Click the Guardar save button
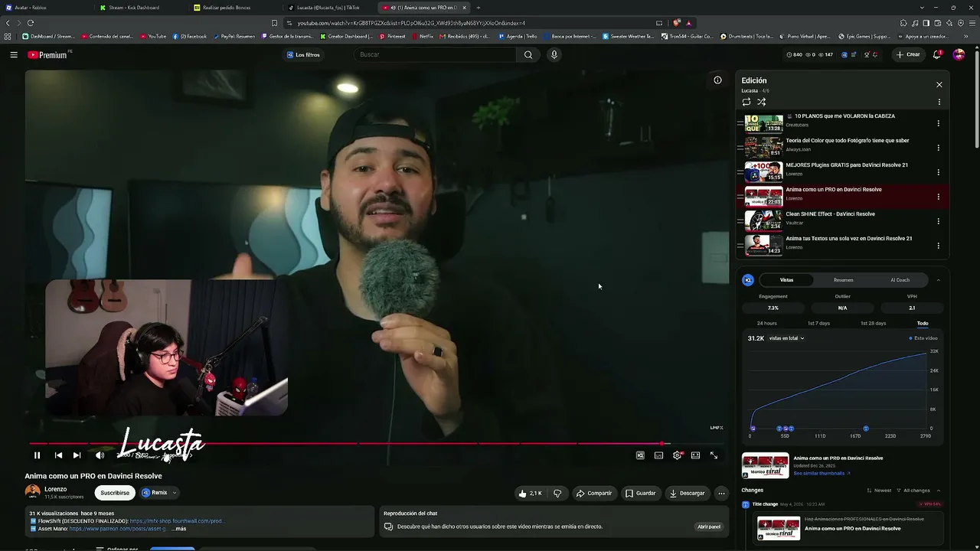 point(641,494)
